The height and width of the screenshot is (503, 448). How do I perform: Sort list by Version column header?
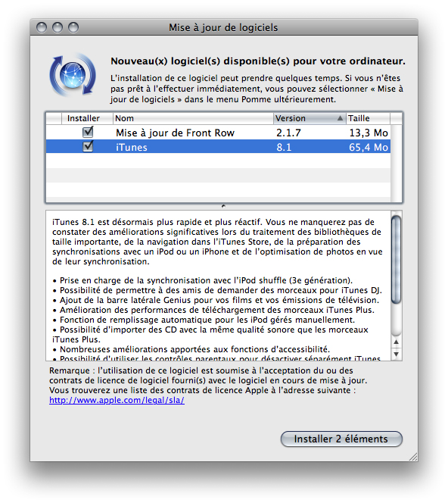click(x=310, y=118)
